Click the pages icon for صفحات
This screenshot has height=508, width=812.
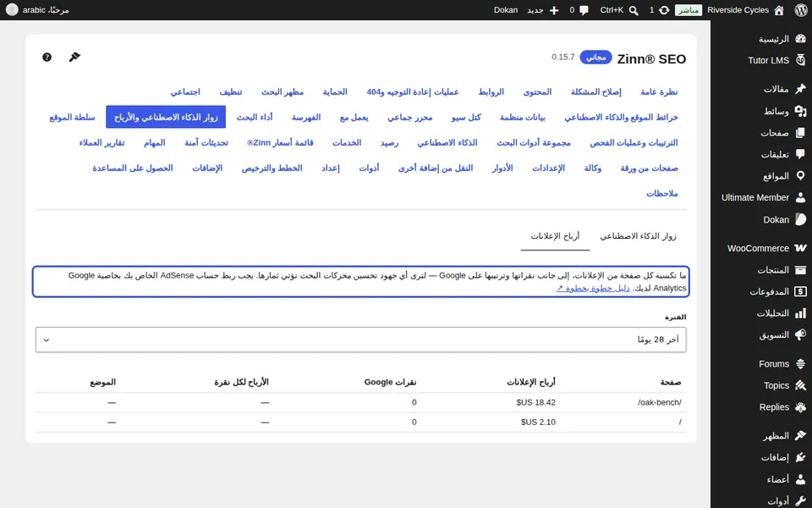click(800, 133)
